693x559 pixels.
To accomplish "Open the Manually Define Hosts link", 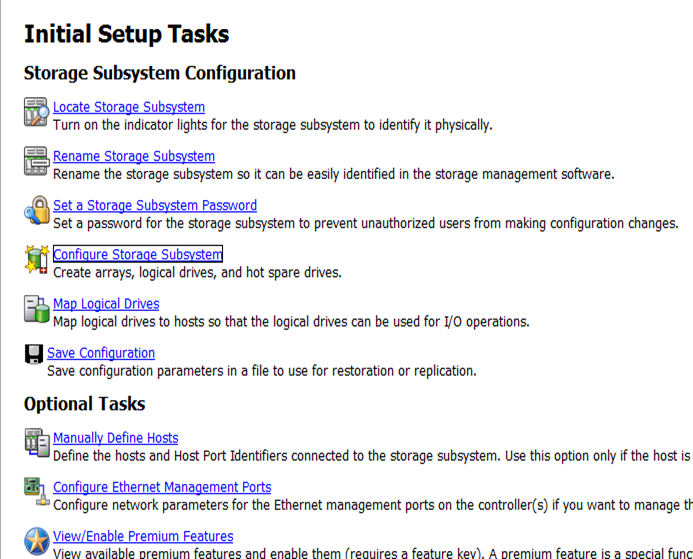I will coord(116,437).
